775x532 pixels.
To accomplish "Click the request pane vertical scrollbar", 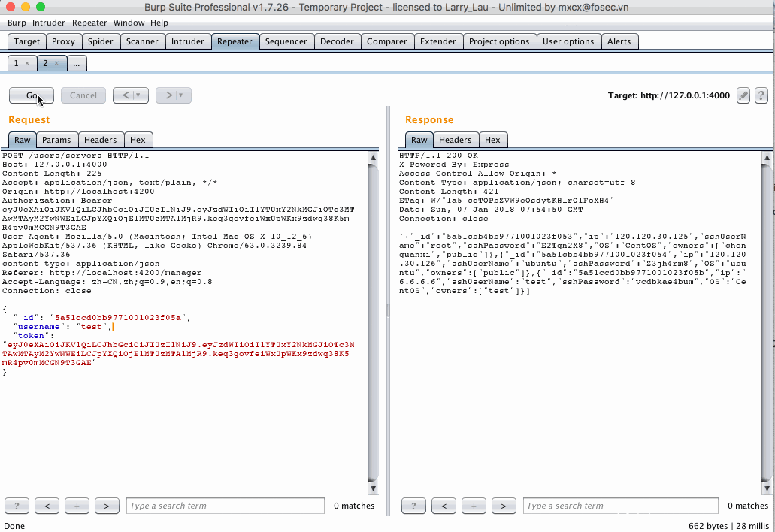I will point(373,323).
